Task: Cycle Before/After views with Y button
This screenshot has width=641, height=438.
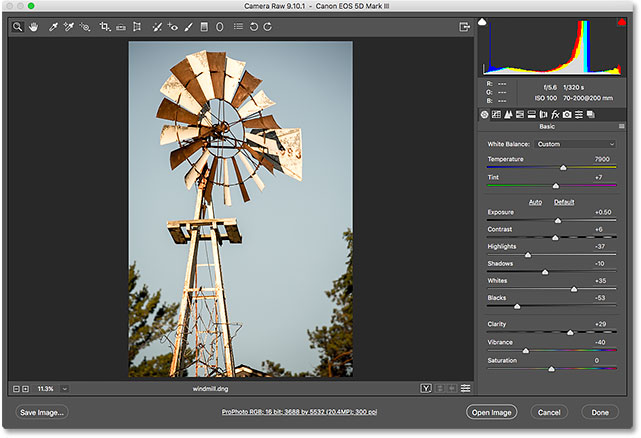Action: [426, 389]
